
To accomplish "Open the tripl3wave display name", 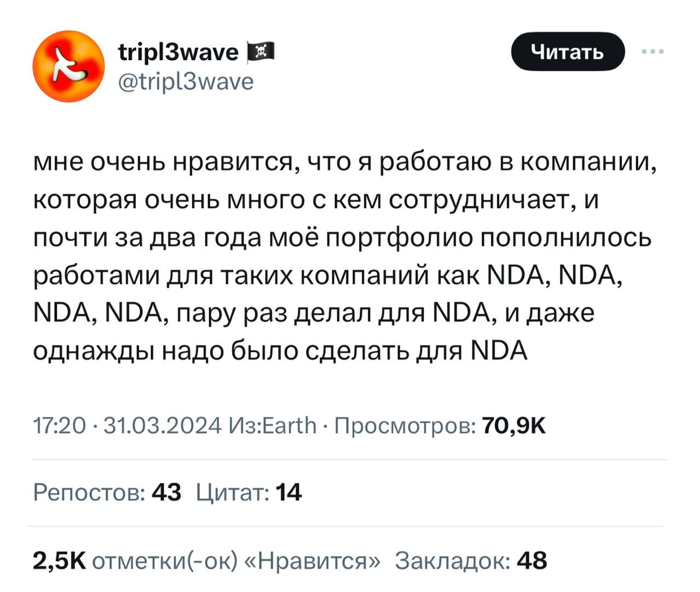I will coord(178,51).
